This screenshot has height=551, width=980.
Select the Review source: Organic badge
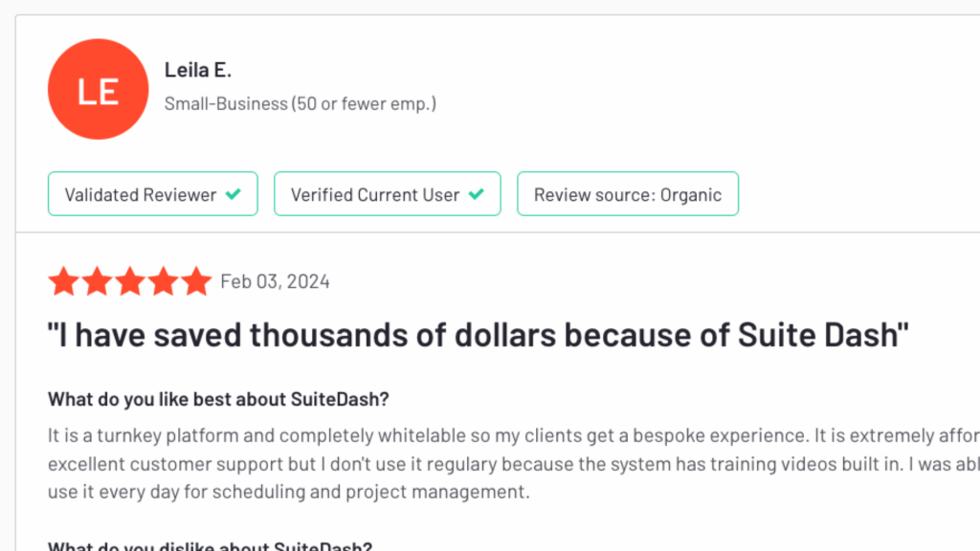click(628, 194)
